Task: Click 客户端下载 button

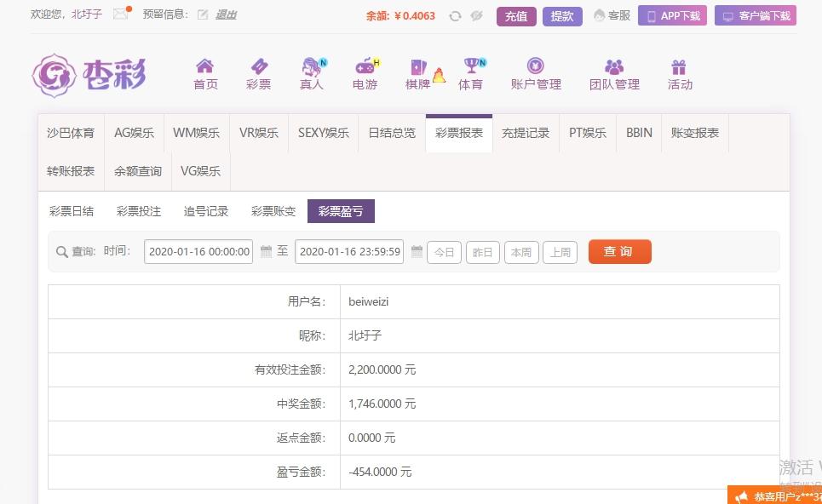Action: pos(756,15)
